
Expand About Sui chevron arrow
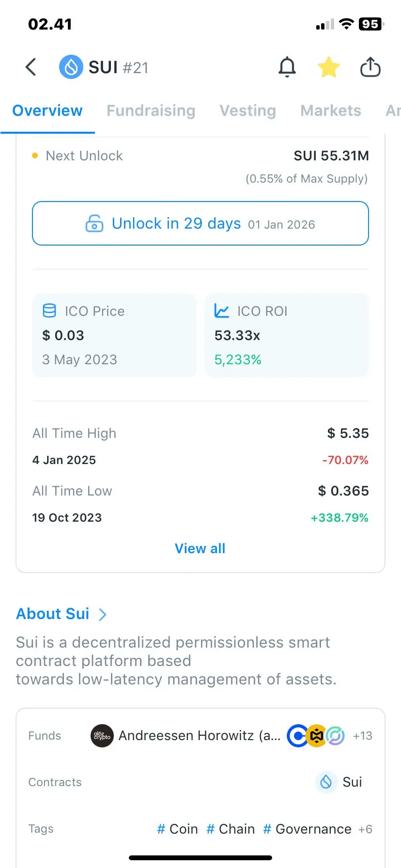pos(103,614)
